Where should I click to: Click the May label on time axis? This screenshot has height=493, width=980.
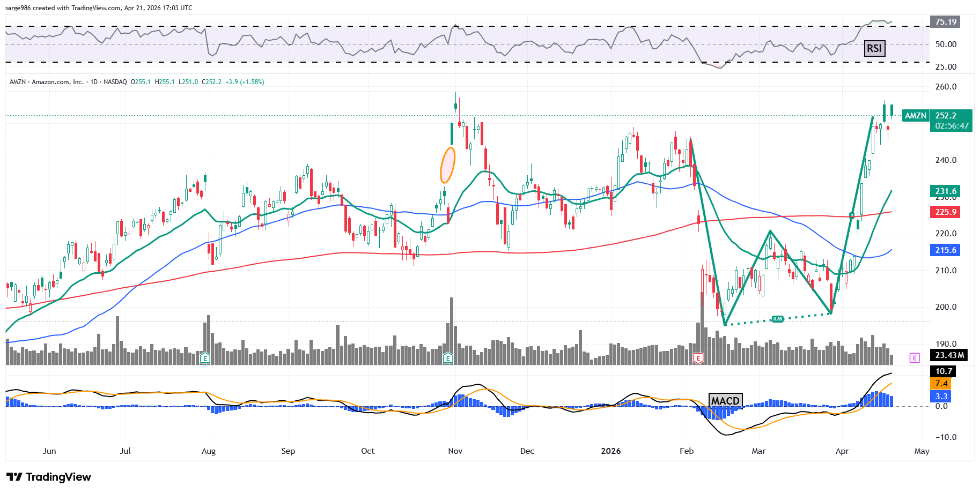tap(922, 451)
